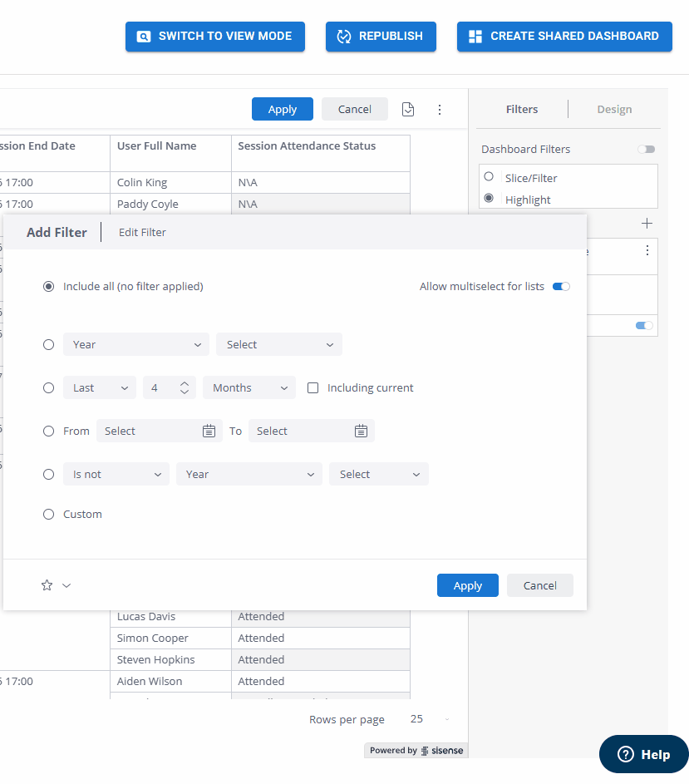Viewport: 689px width, 784px height.
Task: Open the Months dropdown
Action: click(249, 387)
